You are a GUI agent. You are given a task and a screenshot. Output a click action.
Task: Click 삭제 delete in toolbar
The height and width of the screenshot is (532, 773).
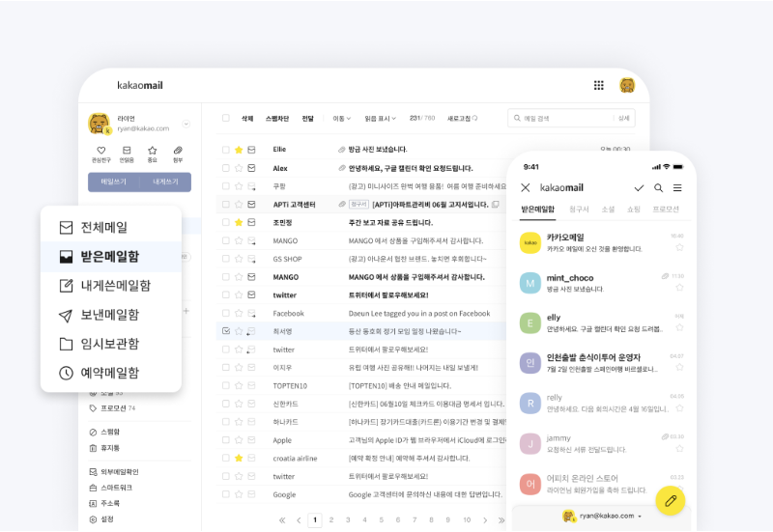(247, 118)
